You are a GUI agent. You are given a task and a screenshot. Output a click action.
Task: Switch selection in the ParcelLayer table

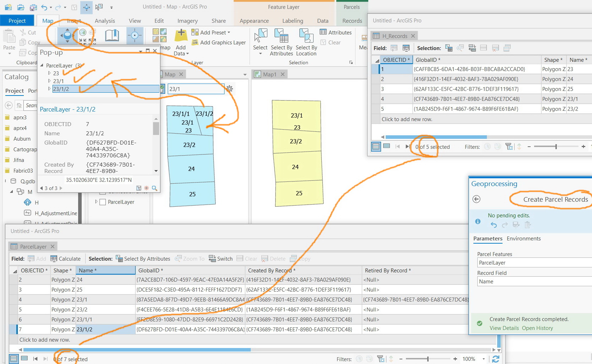pos(220,259)
